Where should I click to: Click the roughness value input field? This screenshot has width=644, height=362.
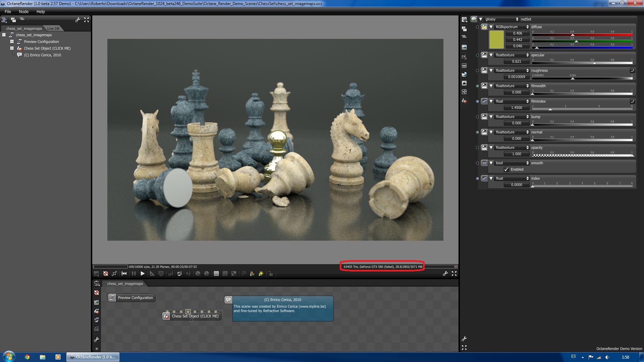[517, 77]
